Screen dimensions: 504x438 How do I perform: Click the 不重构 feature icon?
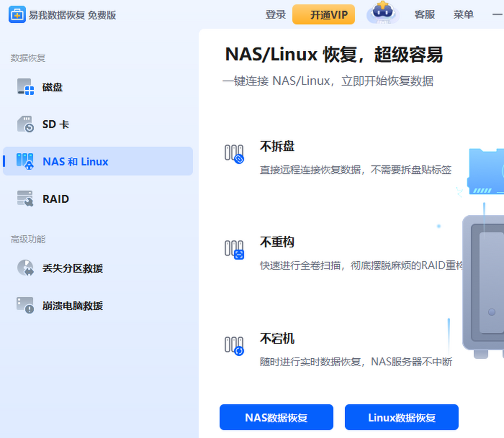click(234, 249)
